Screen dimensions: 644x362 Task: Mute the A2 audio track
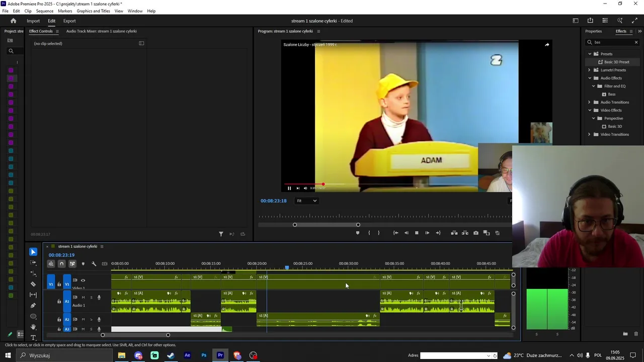click(x=83, y=319)
